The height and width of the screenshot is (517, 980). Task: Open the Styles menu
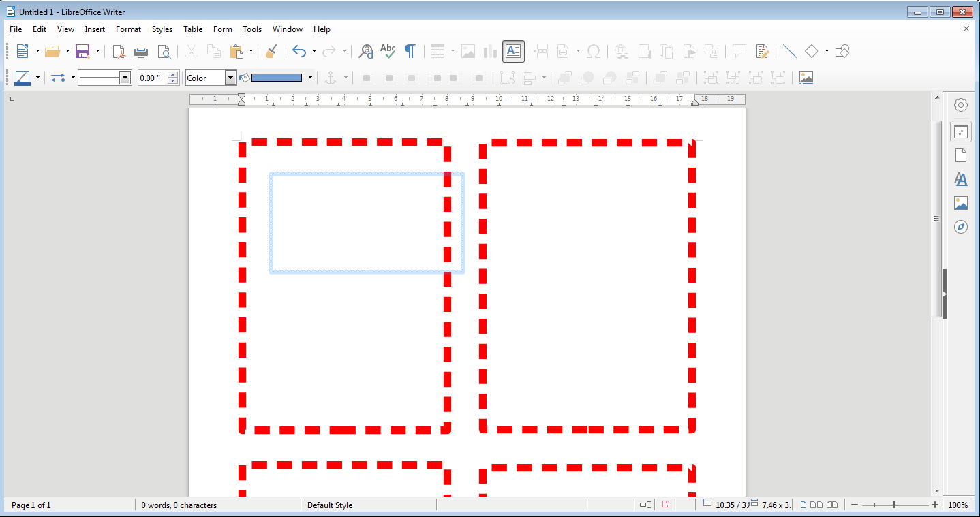click(162, 29)
